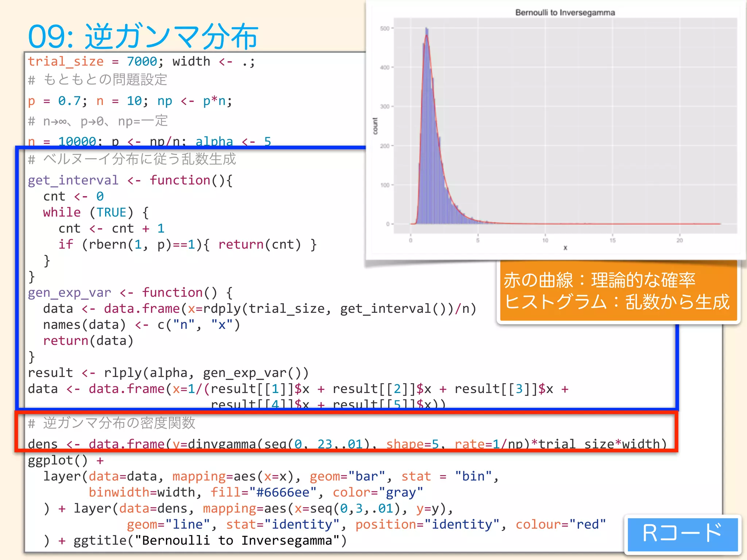The height and width of the screenshot is (560, 747).
Task: Click the comment もともとの問題設定
Action: click(x=98, y=79)
